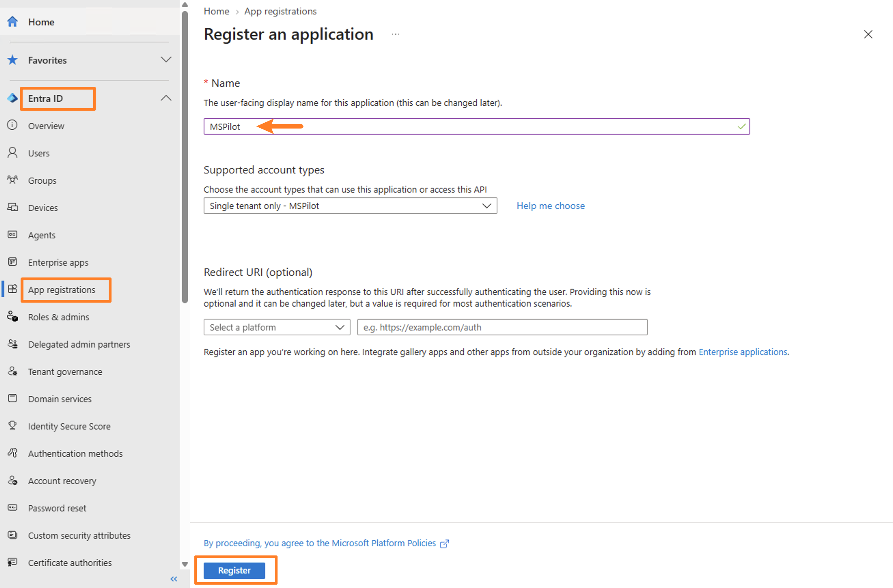Open Authentication methods menu item
Screen dimensions: 893x588
[75, 454]
